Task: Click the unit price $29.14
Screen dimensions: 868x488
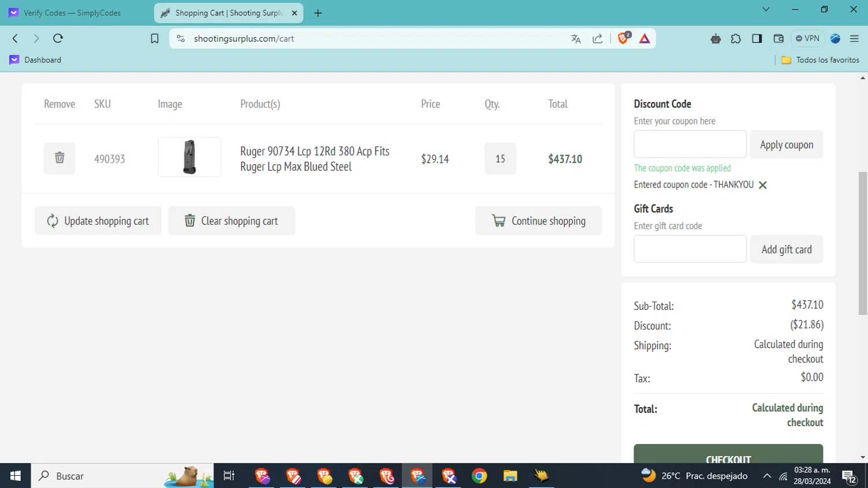Action: pyautogui.click(x=435, y=159)
